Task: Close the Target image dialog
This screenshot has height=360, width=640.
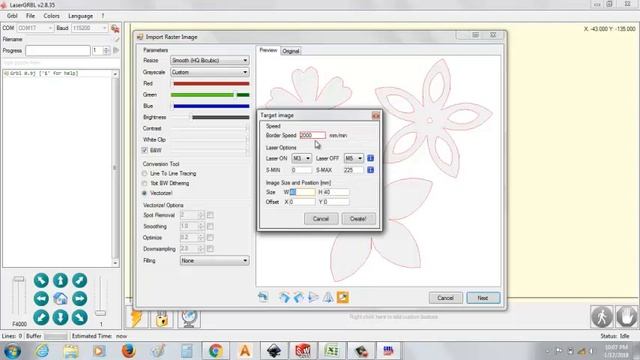Action: (376, 116)
